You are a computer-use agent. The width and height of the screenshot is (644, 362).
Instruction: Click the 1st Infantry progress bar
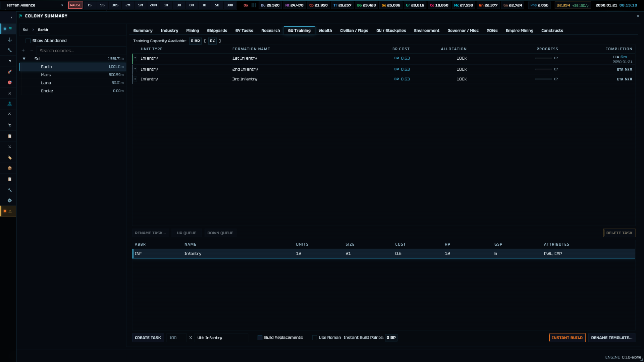[544, 58]
